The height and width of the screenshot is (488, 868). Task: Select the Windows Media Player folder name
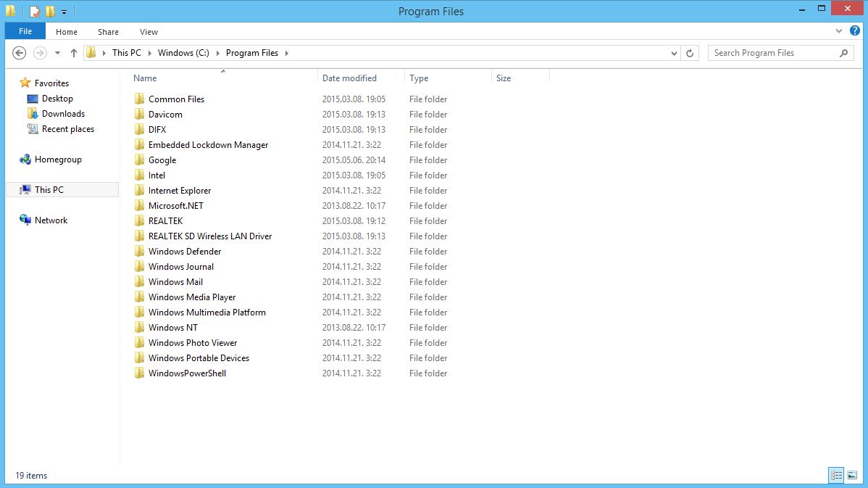tap(192, 297)
